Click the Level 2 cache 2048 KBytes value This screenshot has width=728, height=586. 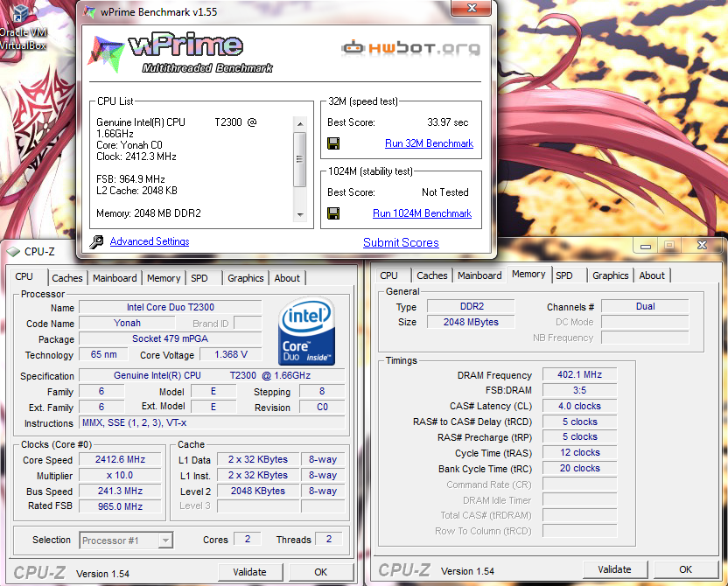[x=258, y=491]
